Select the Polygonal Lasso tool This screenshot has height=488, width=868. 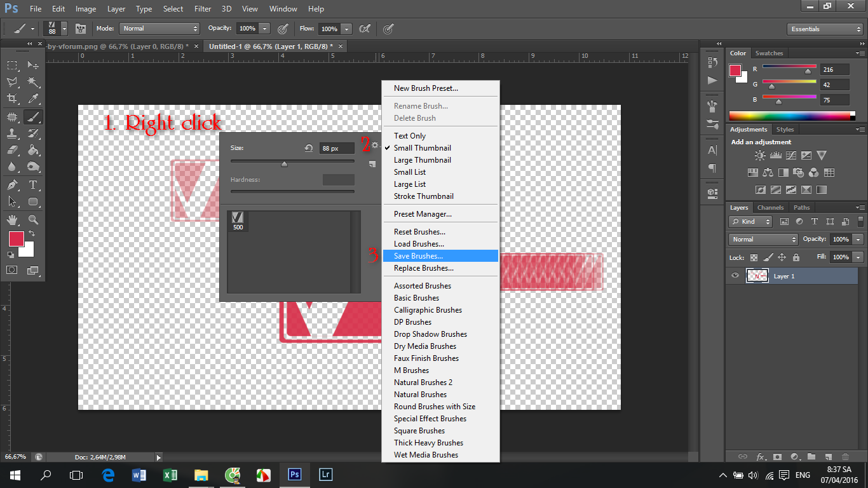(12, 82)
